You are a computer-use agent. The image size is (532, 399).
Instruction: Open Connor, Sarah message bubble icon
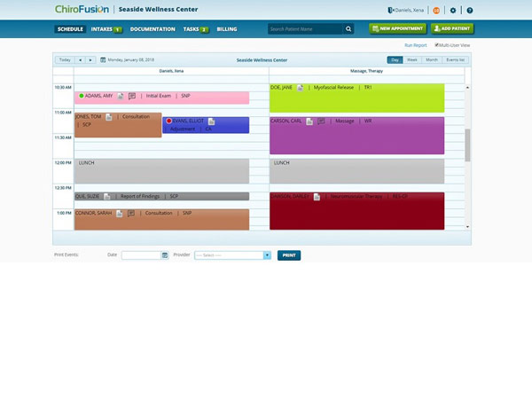click(x=131, y=213)
